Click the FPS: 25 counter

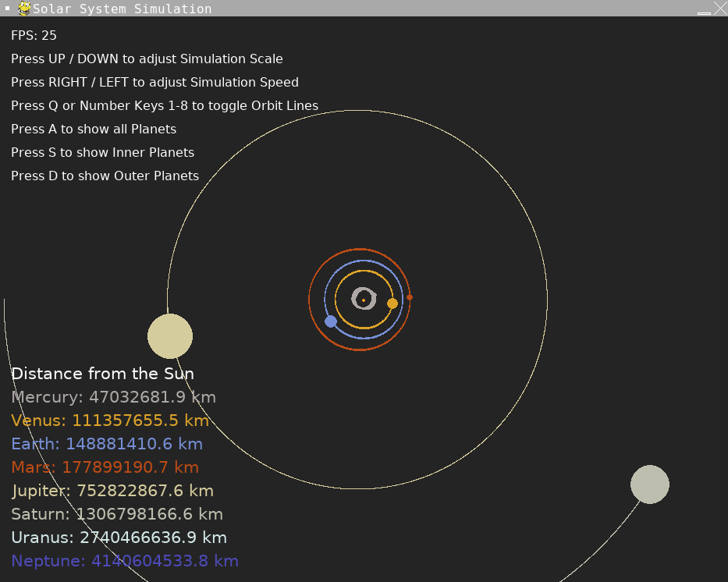[34, 35]
